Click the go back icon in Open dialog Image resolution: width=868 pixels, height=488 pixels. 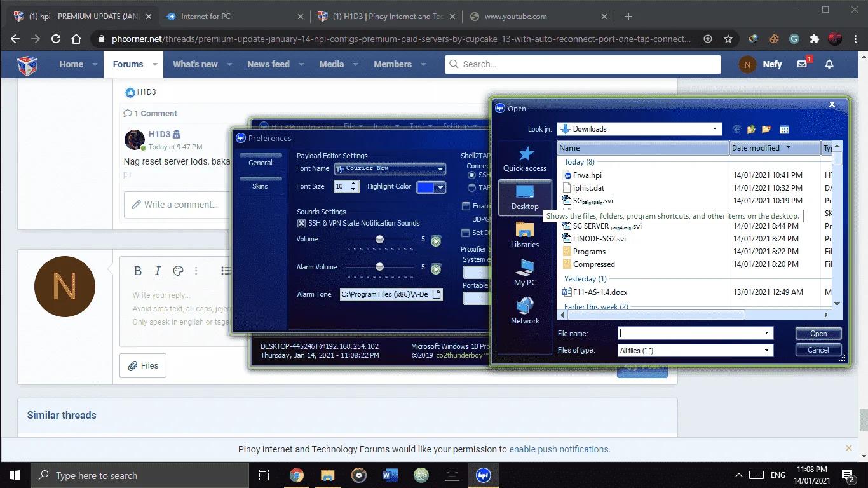[x=737, y=129]
